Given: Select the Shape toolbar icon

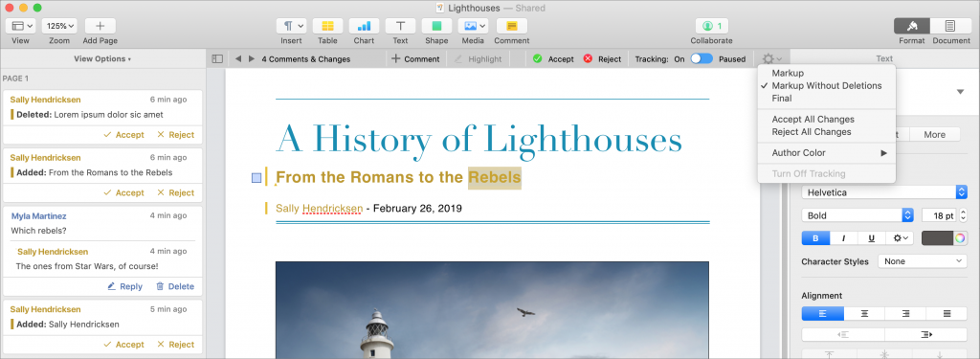Looking at the screenshot, I should pos(436,26).
